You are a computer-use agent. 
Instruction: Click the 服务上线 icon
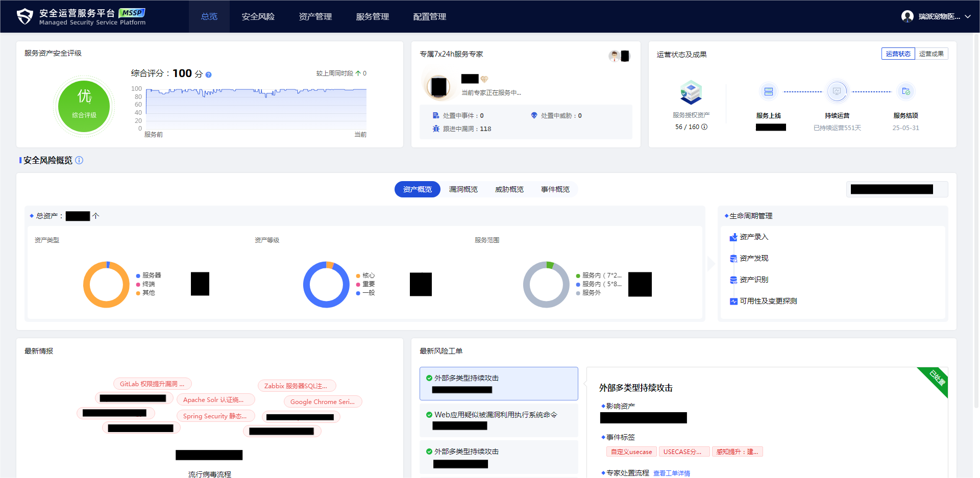click(769, 92)
